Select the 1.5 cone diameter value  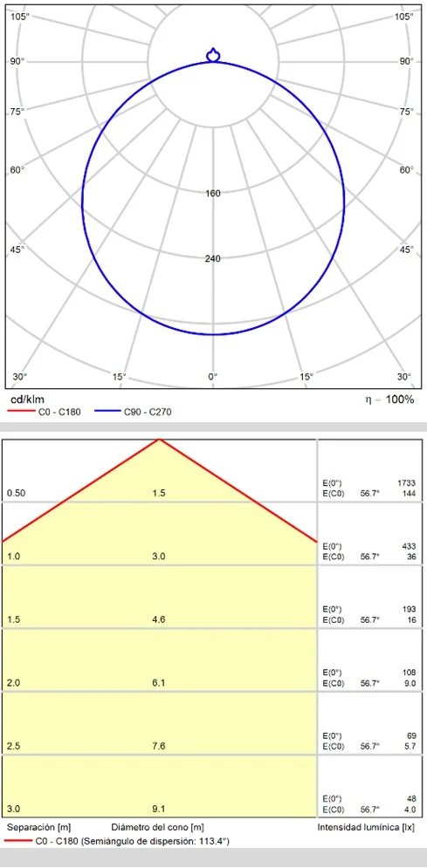[x=158, y=493]
